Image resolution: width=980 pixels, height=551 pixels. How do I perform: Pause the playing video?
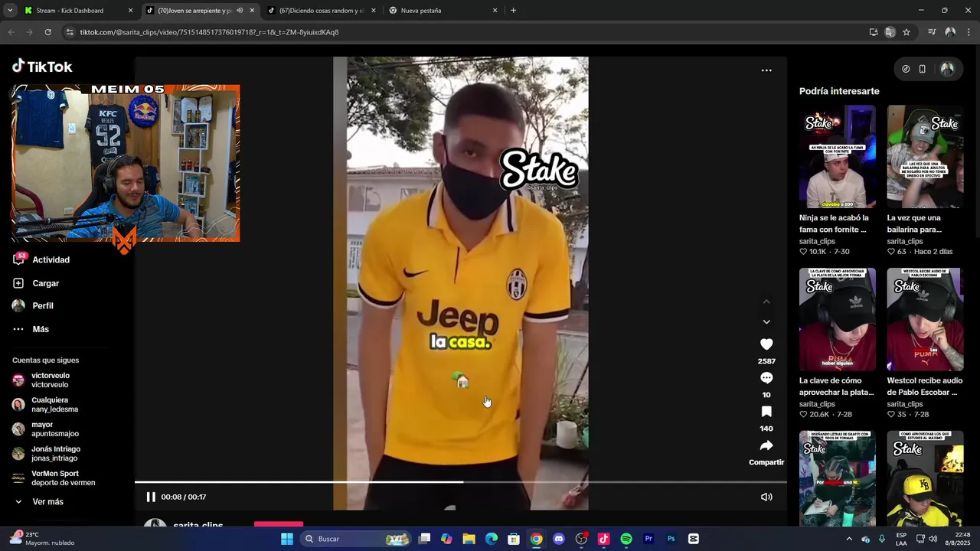pos(151,497)
